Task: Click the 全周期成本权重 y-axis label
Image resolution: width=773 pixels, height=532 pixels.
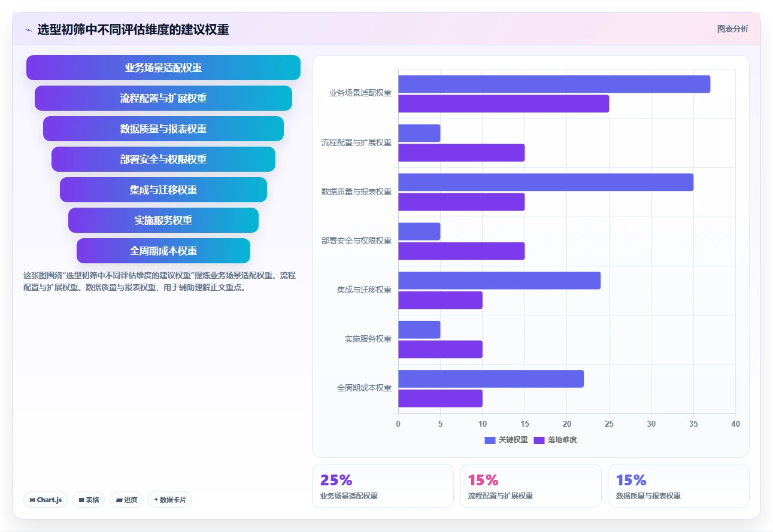Action: (365, 388)
